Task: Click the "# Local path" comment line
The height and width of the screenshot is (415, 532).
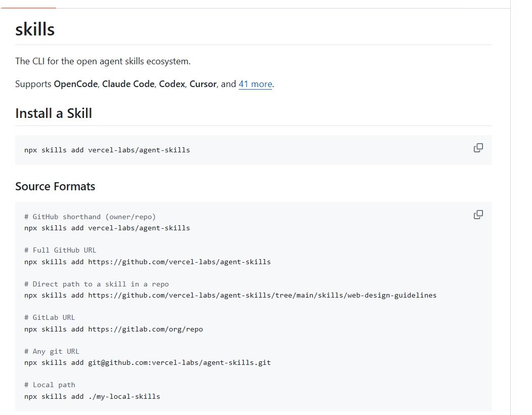Action: [50, 385]
